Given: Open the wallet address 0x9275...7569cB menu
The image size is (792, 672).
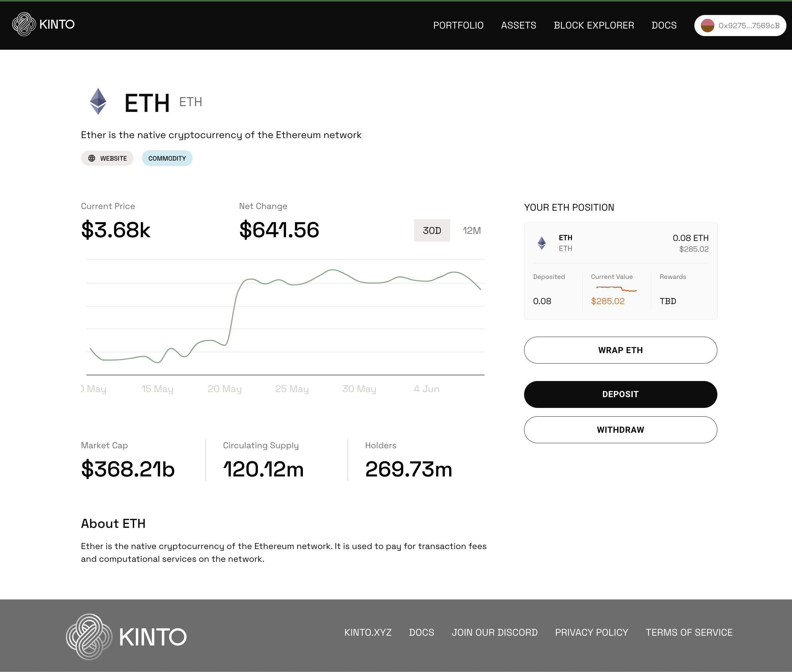Looking at the screenshot, I should pos(748,26).
